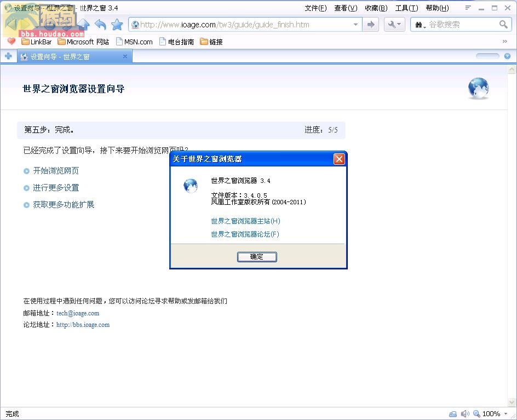The image size is (517, 420).
Task: Open the wrench tools button
Action: coord(394,25)
